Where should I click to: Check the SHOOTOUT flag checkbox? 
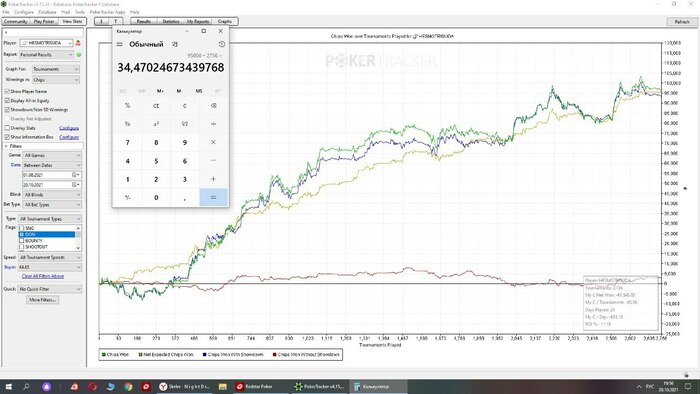21,247
